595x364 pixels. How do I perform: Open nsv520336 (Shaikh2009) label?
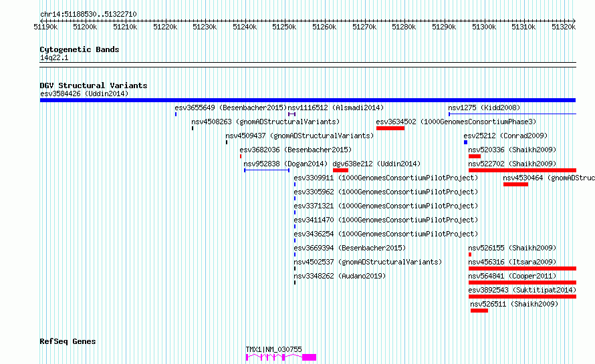pyautogui.click(x=512, y=150)
